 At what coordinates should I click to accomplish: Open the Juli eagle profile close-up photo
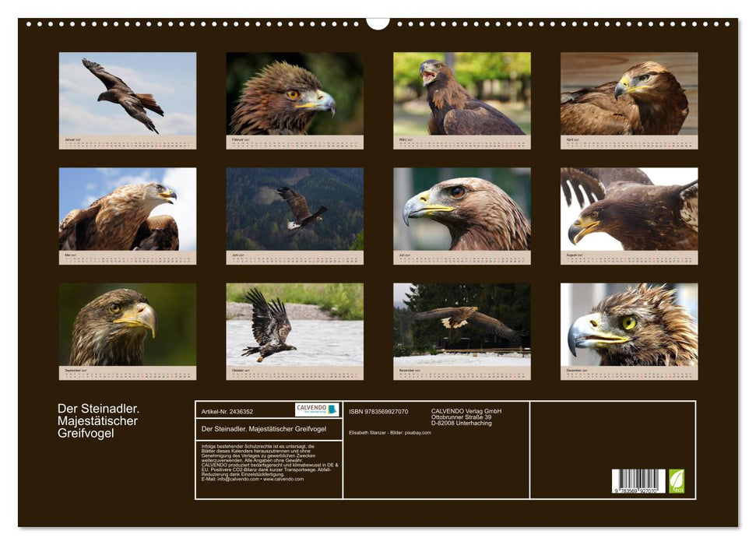point(462,209)
